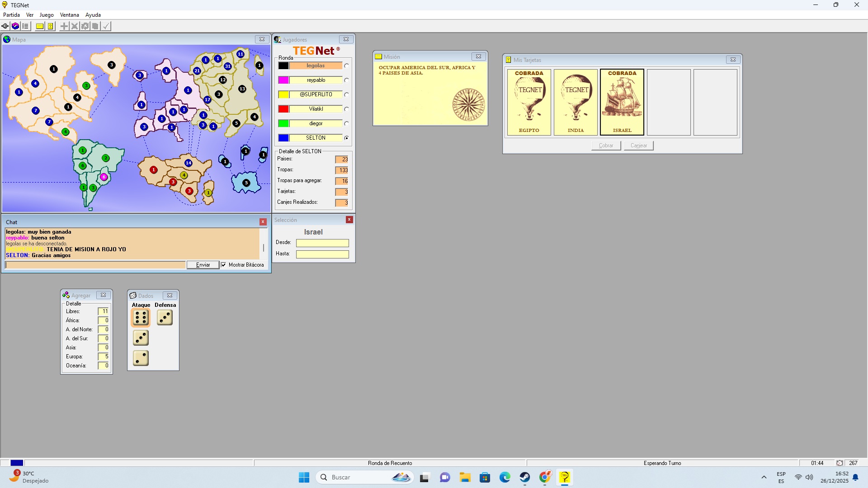Select the radio button next to legolas

click(x=346, y=66)
